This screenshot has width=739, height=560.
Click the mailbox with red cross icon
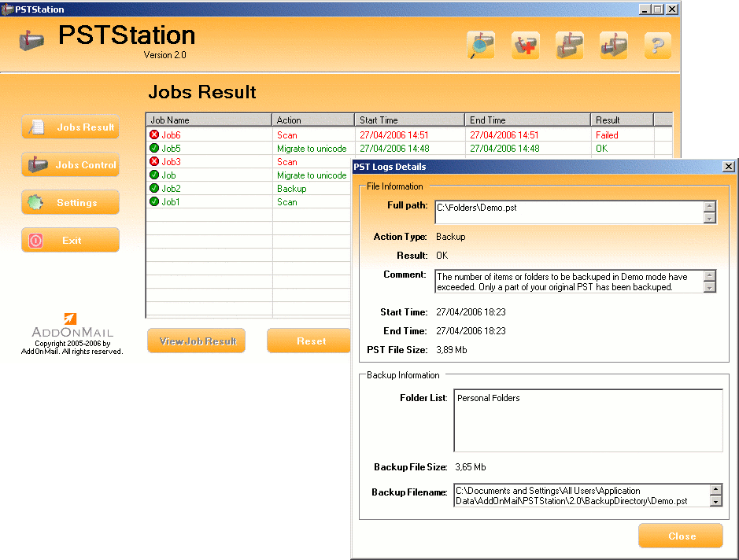(x=525, y=45)
